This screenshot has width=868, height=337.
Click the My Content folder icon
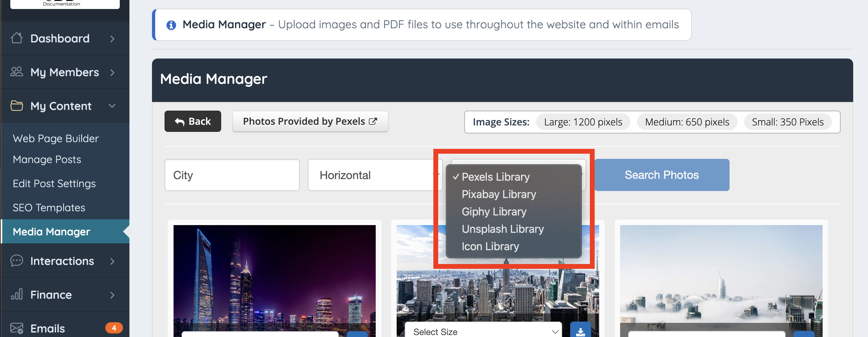(16, 106)
